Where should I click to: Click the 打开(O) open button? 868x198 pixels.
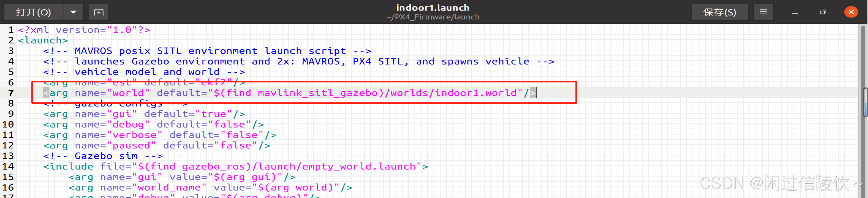[33, 12]
